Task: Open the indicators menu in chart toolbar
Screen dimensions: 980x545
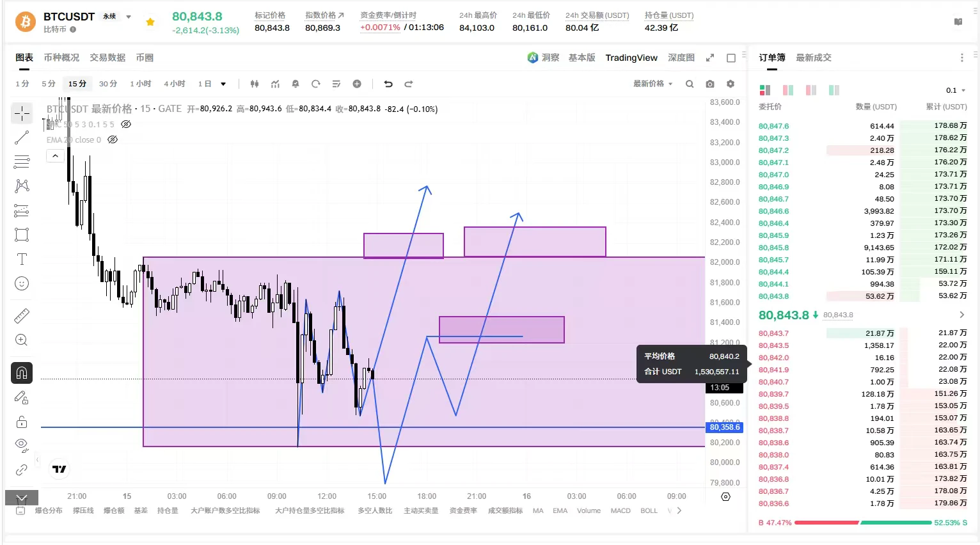Action: (x=275, y=84)
